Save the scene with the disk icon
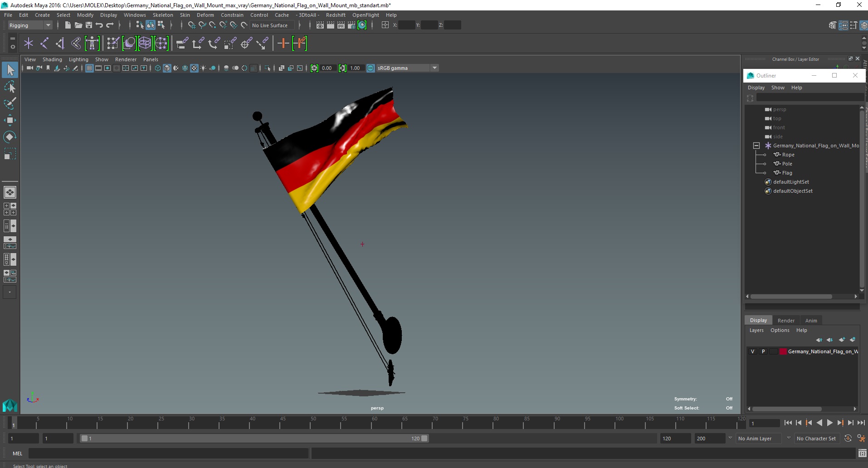This screenshot has height=468, width=868. click(89, 25)
